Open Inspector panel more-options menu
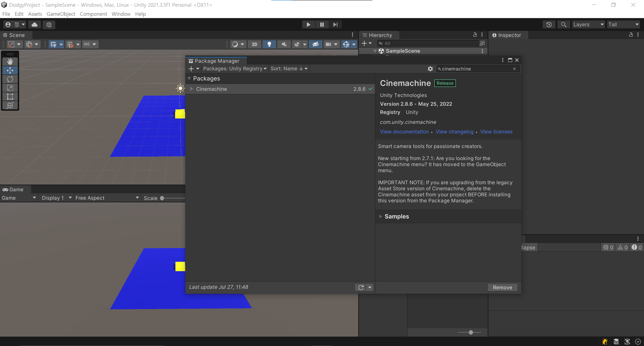644x346 pixels. point(638,35)
